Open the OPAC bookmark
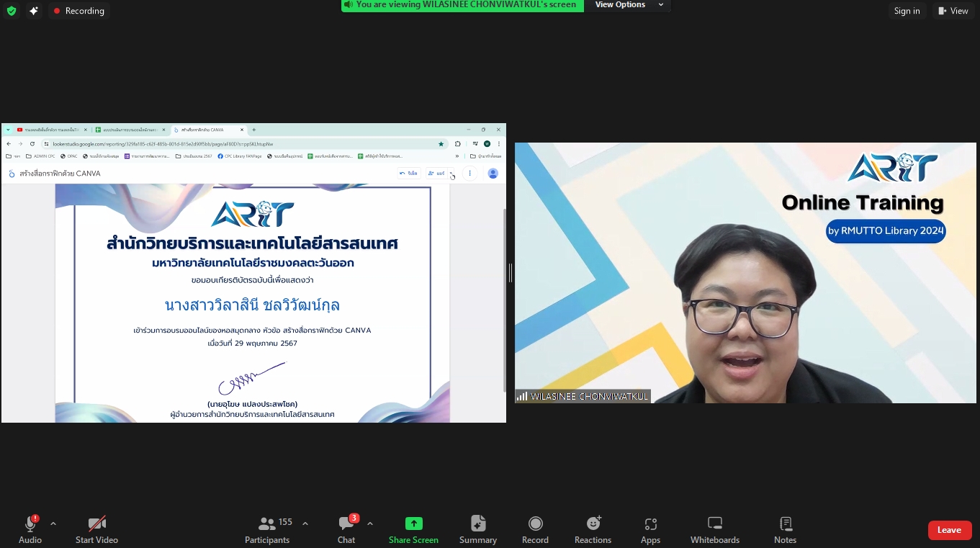 [69, 156]
